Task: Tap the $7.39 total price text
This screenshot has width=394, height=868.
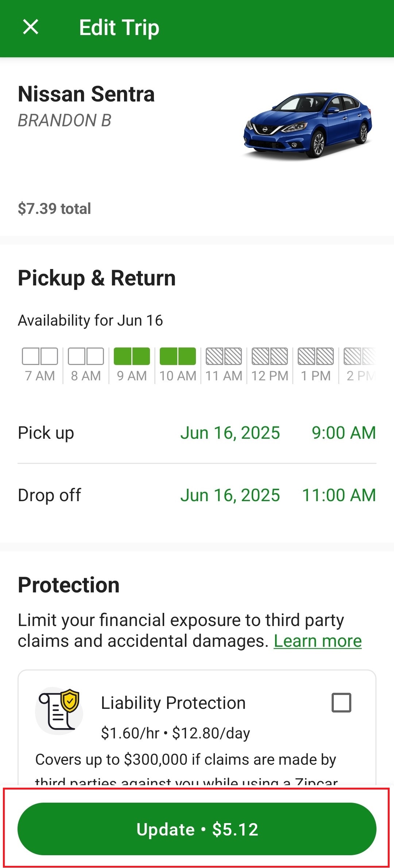Action: pos(54,209)
